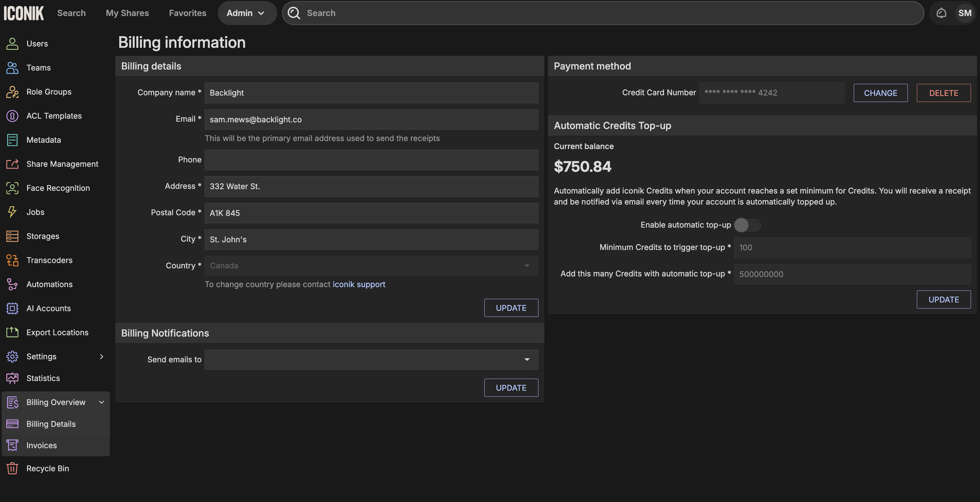980x502 pixels.
Task: Enable the automatic top-up toggle
Action: [x=747, y=225]
